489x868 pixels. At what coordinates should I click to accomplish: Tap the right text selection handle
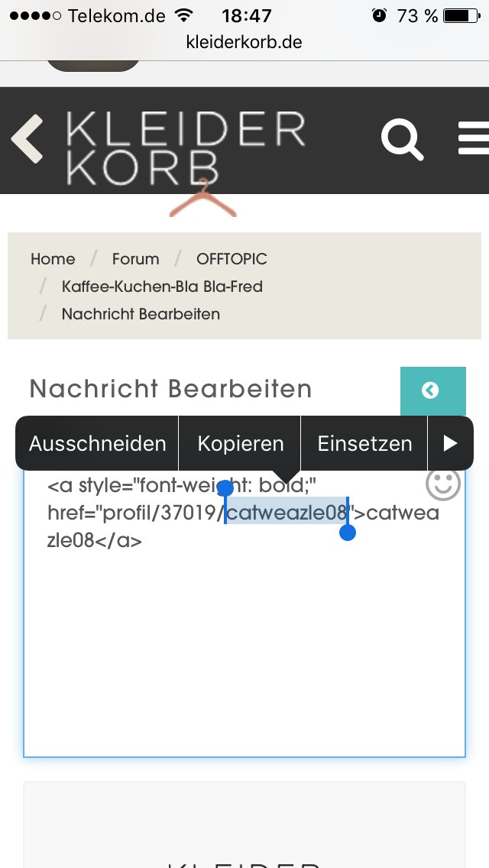[x=348, y=532]
